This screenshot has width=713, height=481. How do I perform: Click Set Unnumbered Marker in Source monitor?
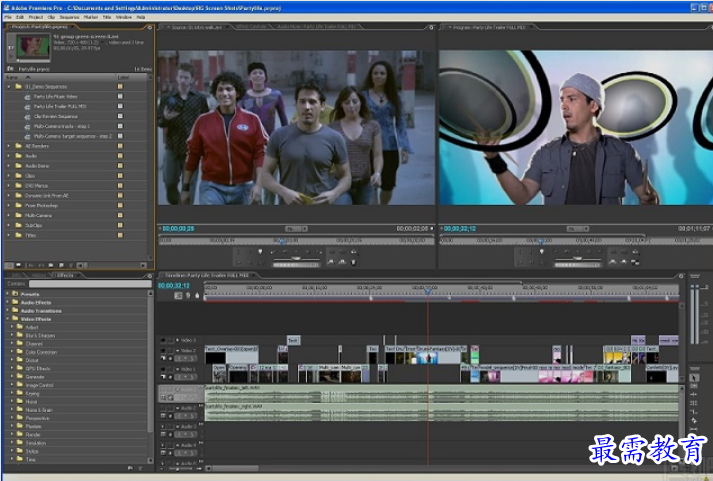coord(260,251)
